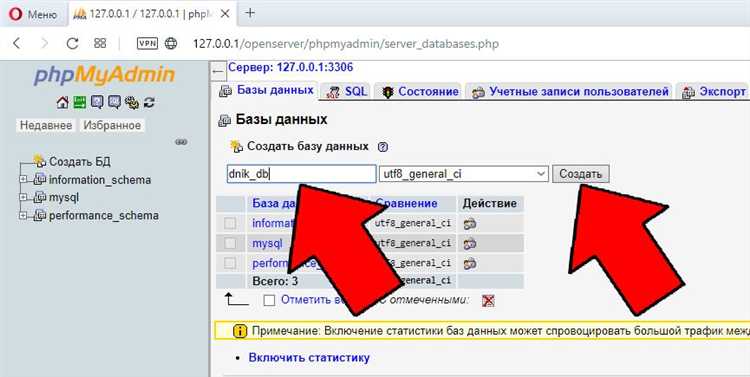
Task: Click red drop database icon
Action: coord(488,301)
